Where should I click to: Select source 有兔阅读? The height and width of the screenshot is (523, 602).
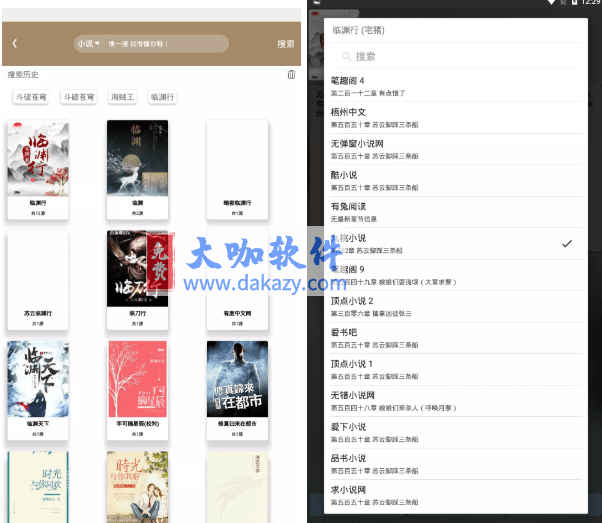point(455,212)
